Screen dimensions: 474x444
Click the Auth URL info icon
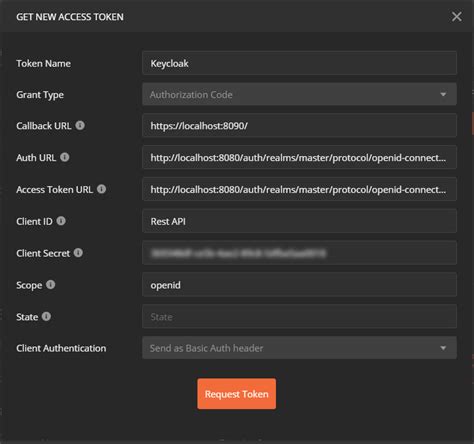(65, 157)
